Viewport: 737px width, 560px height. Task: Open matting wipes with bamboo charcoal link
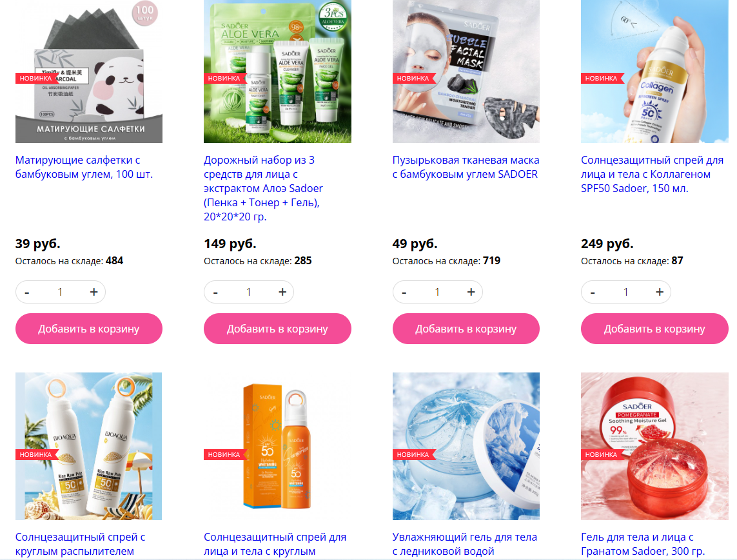pyautogui.click(x=84, y=168)
